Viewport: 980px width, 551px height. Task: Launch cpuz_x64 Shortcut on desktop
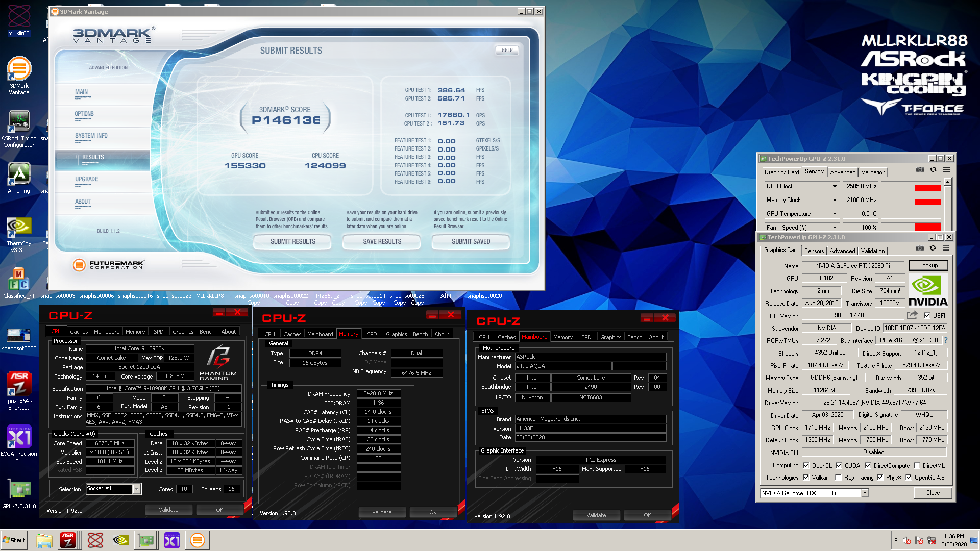click(19, 390)
